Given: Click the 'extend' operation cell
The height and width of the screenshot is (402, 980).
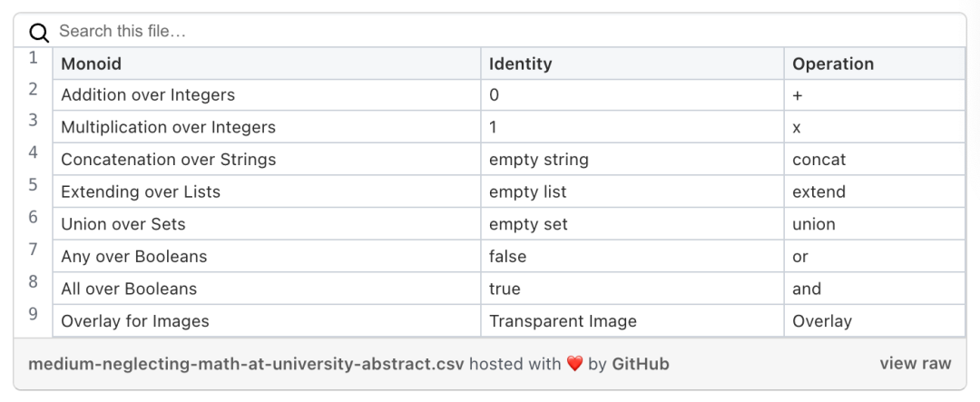Looking at the screenshot, I should click(x=818, y=192).
